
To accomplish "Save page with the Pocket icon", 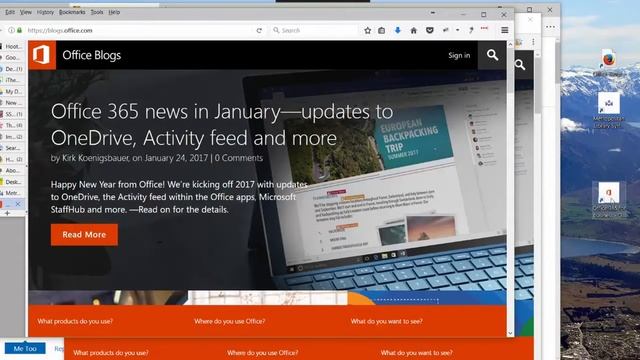I will pos(429,31).
